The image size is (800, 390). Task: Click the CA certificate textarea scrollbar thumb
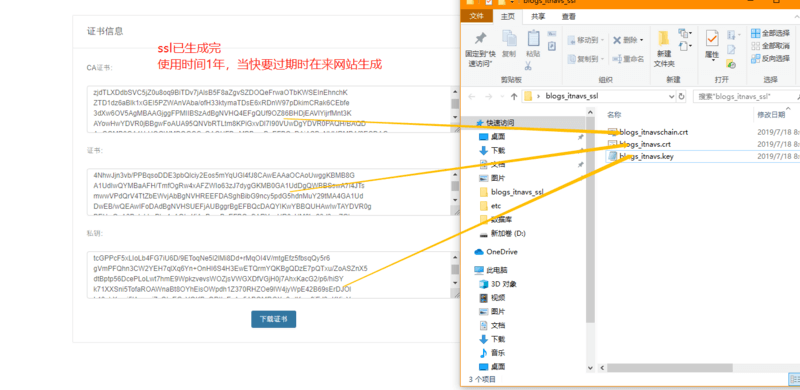(455, 104)
